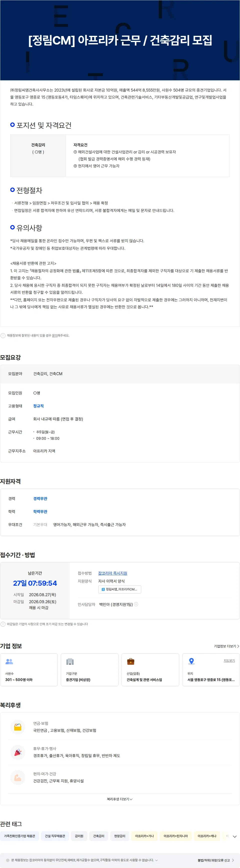Select 건설 직무채용관 tag
This screenshot has height=868, width=240.
[x=55, y=836]
